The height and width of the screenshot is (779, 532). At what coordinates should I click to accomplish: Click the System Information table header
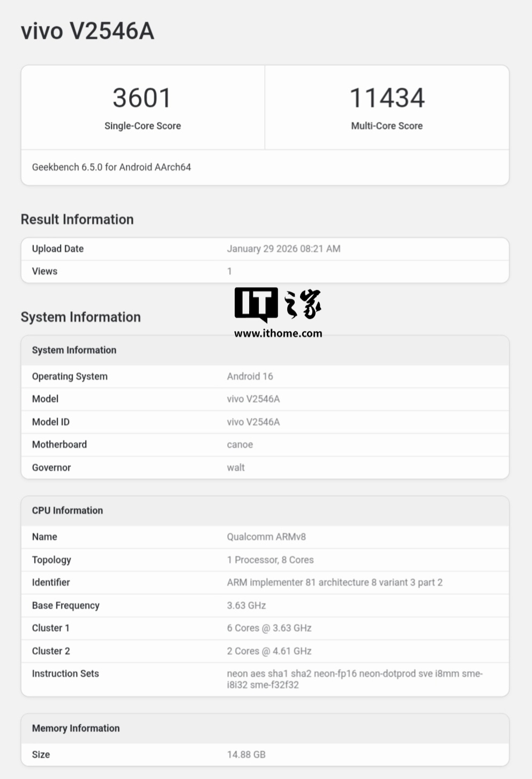74,350
